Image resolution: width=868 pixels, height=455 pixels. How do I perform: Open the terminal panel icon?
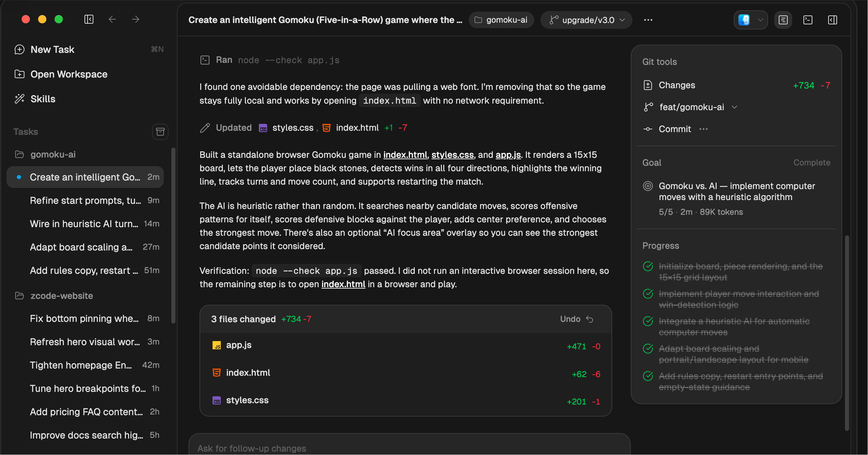[808, 20]
